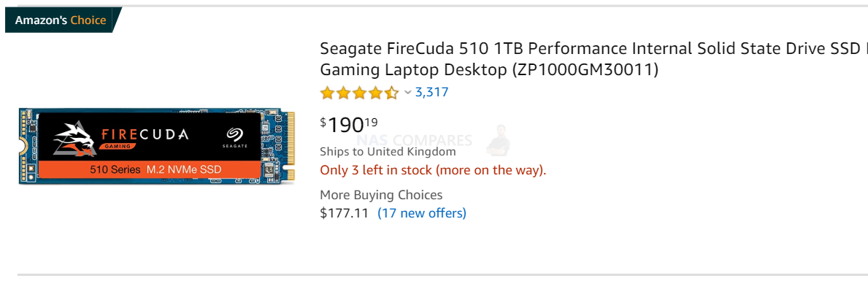868x281 pixels.
Task: View the 17 new offers link
Action: (x=422, y=213)
